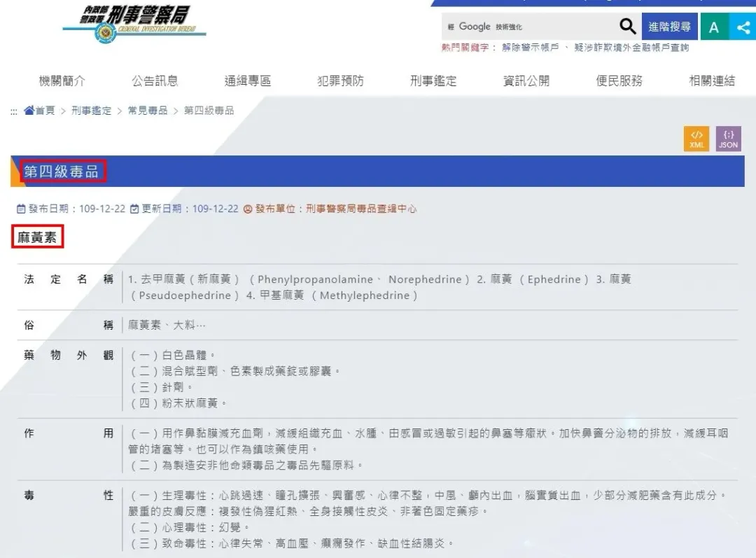Click the 解除警示帳戶 hot keyword
Image resolution: width=756 pixels, height=558 pixels.
[x=531, y=48]
